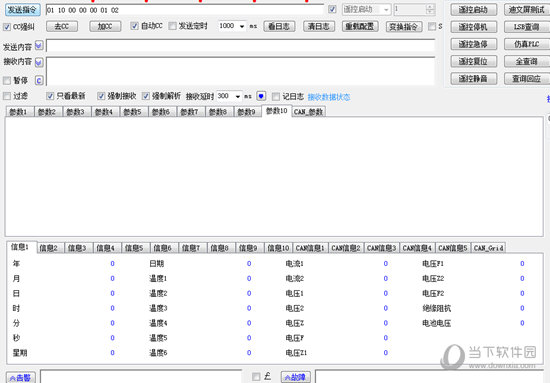Click the 变换指令 button

point(403,27)
